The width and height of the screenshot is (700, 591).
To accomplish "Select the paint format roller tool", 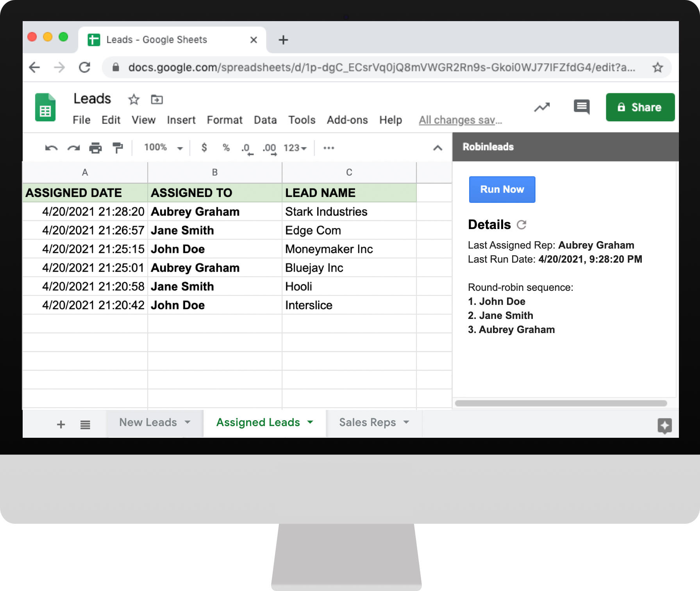I will pos(118,148).
